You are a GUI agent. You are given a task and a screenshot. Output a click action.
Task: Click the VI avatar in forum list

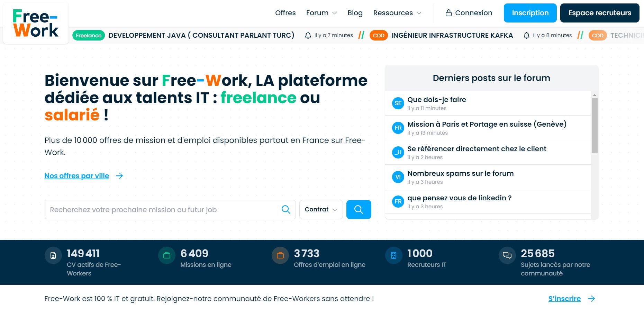point(398,177)
